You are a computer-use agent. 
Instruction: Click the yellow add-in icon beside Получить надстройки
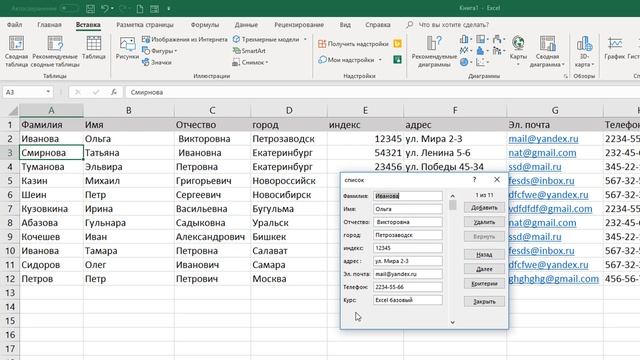(x=397, y=44)
